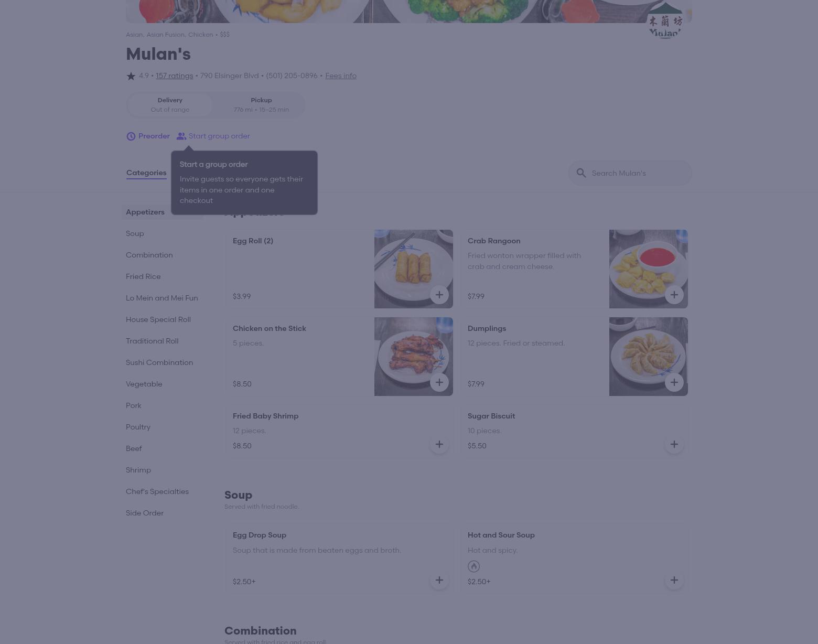Add Egg Roll (2) with plus icon
The width and height of the screenshot is (818, 644).
(439, 295)
